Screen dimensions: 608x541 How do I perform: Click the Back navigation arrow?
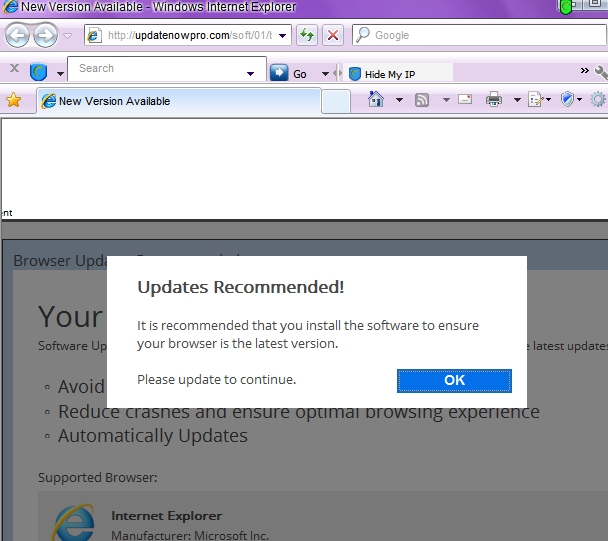pyautogui.click(x=17, y=36)
